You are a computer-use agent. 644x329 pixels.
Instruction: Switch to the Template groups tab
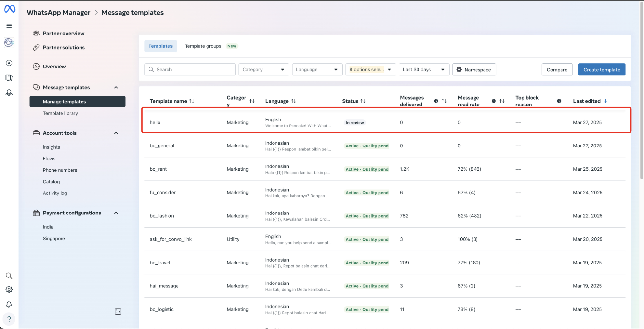203,46
